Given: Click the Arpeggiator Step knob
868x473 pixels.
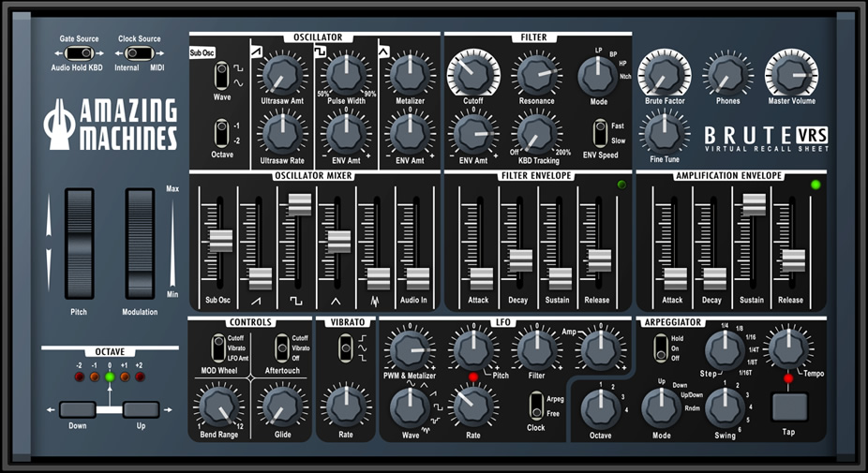Looking at the screenshot, I should pyautogui.click(x=725, y=350).
